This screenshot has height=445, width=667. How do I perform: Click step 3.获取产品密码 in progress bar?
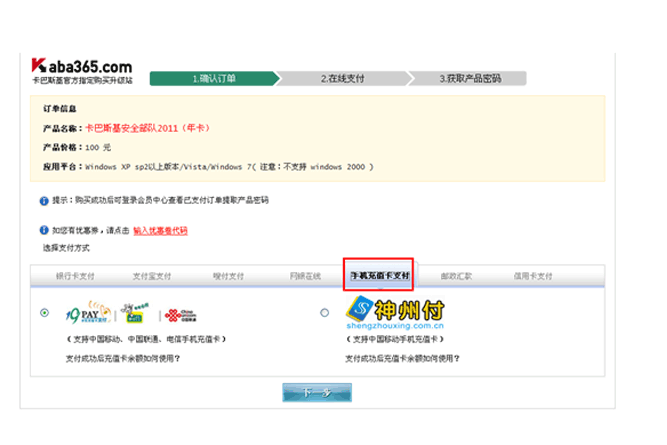(x=470, y=78)
